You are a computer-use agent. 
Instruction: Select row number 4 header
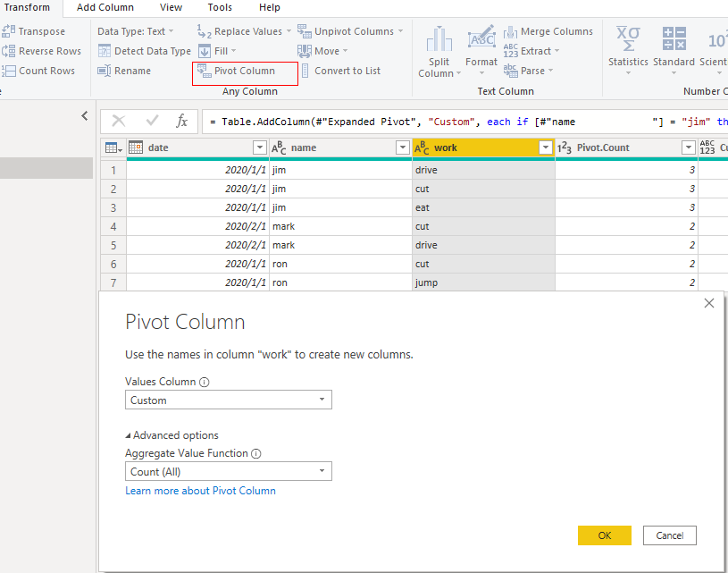[x=113, y=227]
